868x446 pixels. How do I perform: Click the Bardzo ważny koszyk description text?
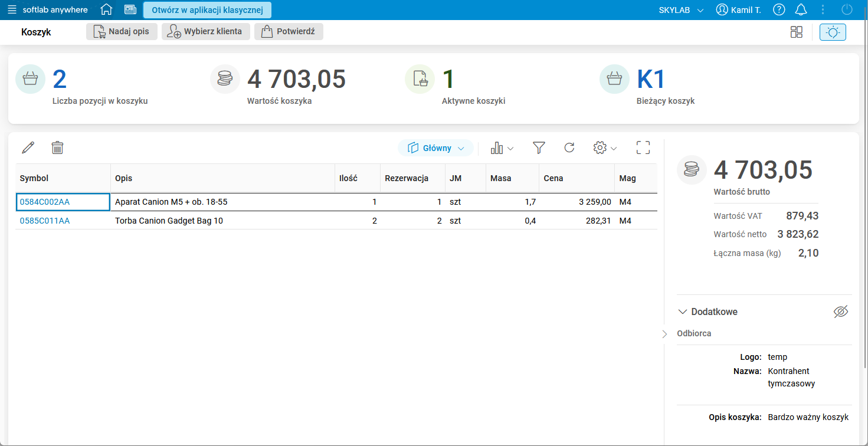[808, 418]
